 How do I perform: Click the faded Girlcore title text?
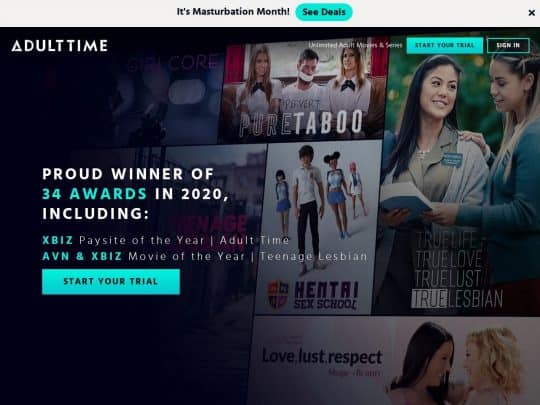pos(172,62)
